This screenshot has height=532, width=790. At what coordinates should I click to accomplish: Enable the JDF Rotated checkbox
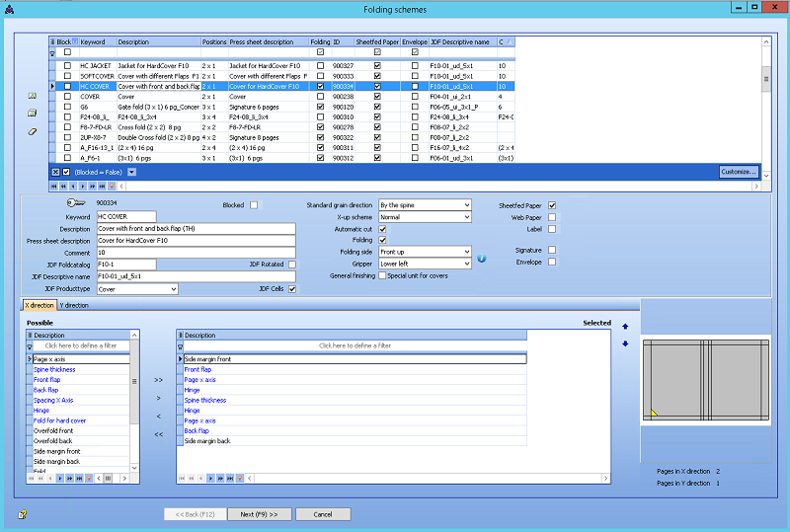292,264
